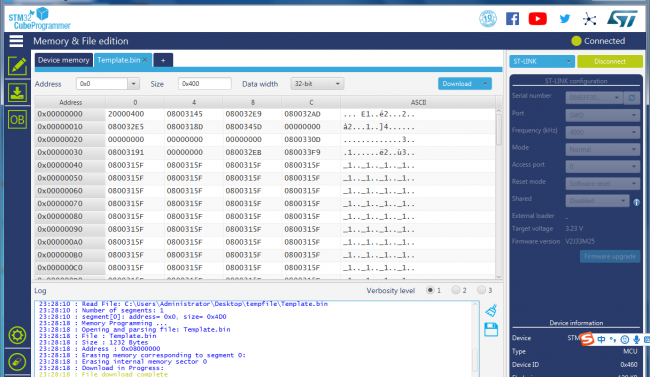Switch to Template.bin tab
This screenshot has width=650, height=377.
pos(119,60)
